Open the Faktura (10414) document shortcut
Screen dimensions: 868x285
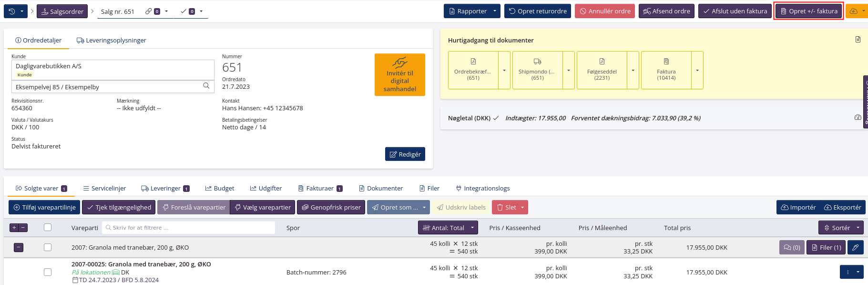(x=666, y=70)
